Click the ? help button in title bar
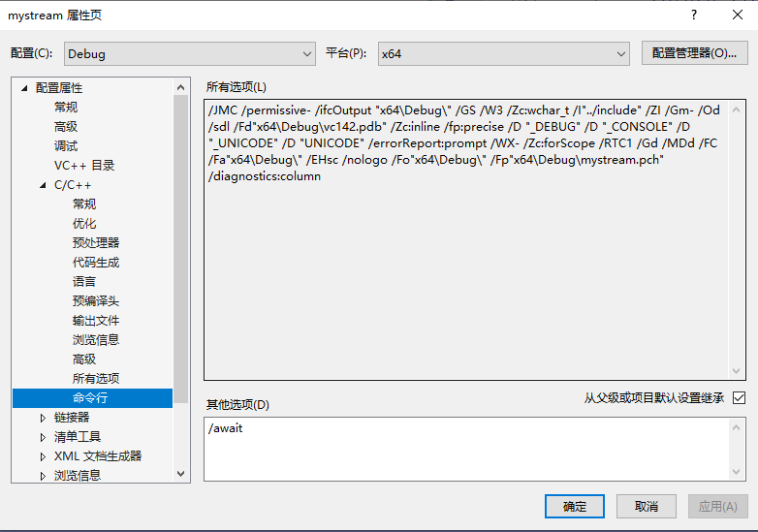This screenshot has width=758, height=532. coord(694,15)
